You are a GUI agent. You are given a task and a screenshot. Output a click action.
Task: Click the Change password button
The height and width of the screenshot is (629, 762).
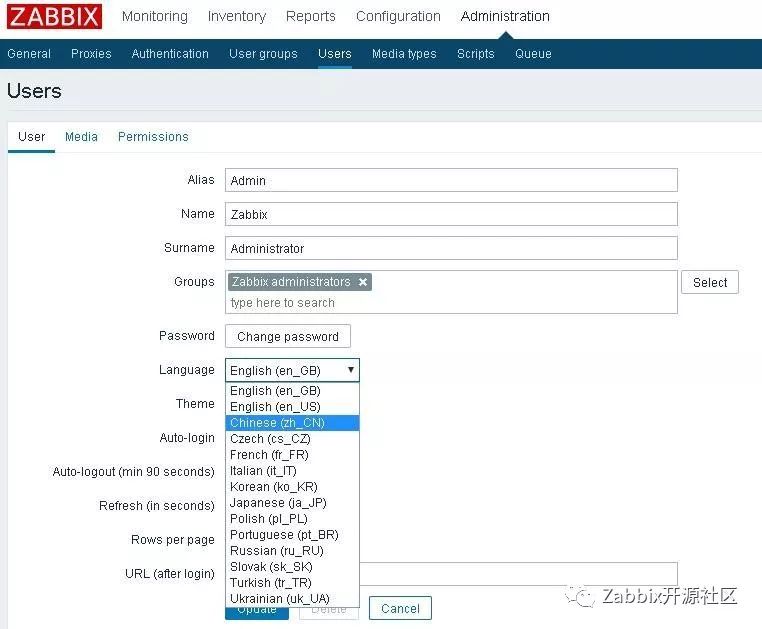point(288,336)
